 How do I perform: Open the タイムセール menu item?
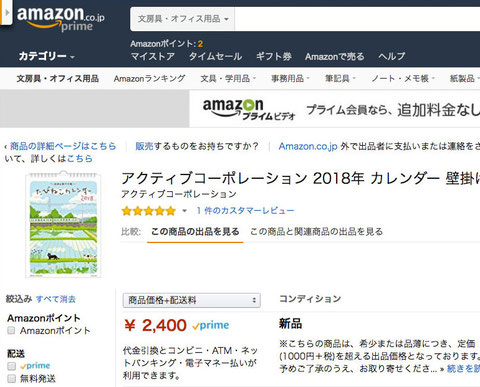click(215, 56)
